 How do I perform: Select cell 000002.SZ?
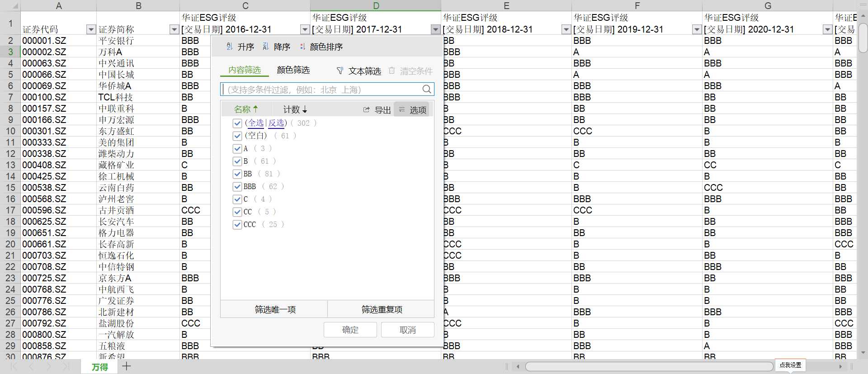pyautogui.click(x=59, y=52)
